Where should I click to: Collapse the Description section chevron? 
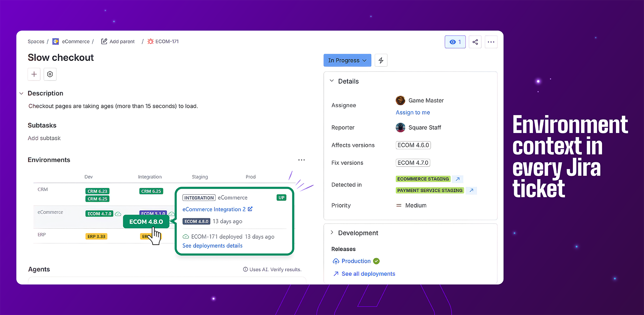21,93
